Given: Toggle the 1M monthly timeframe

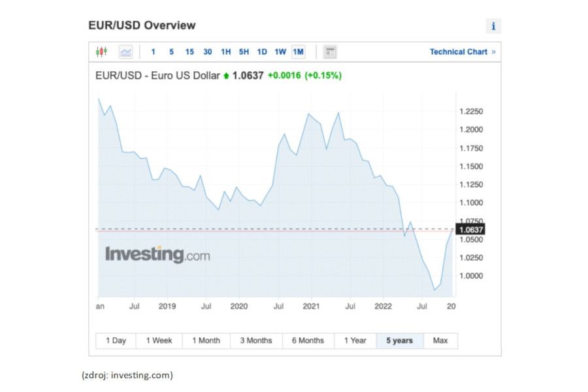Looking at the screenshot, I should (298, 51).
